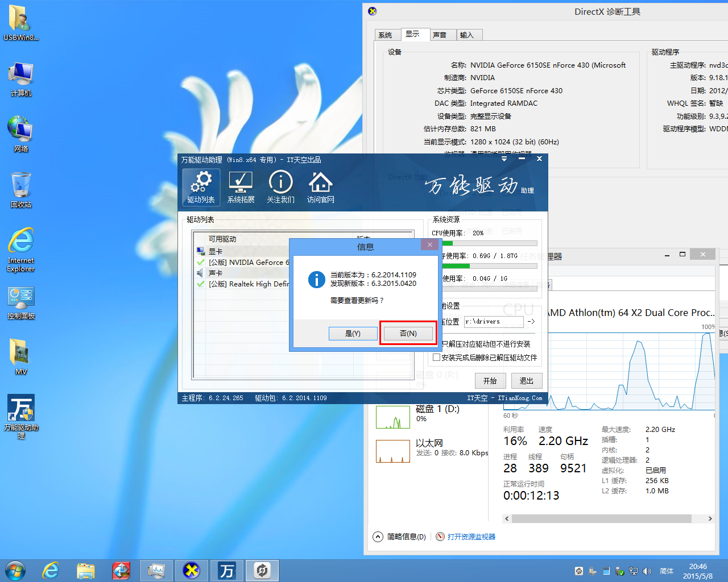Click the 主程序: 6.2.24.265 status text
The height and width of the screenshot is (582, 728).
(212, 398)
